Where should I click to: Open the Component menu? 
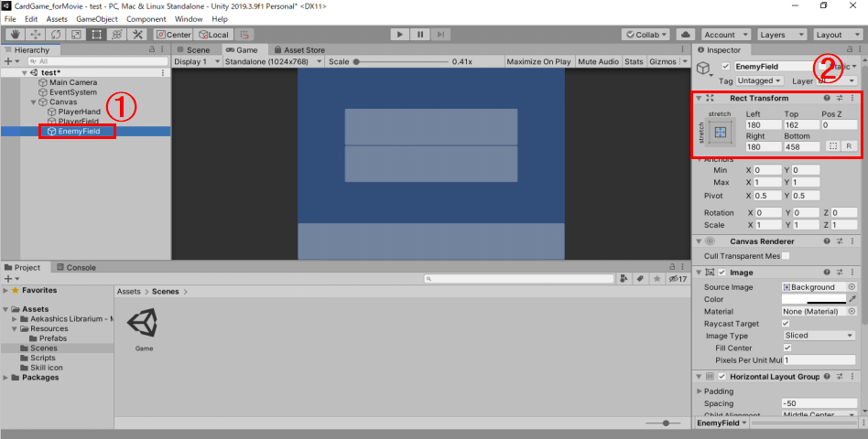coord(146,19)
